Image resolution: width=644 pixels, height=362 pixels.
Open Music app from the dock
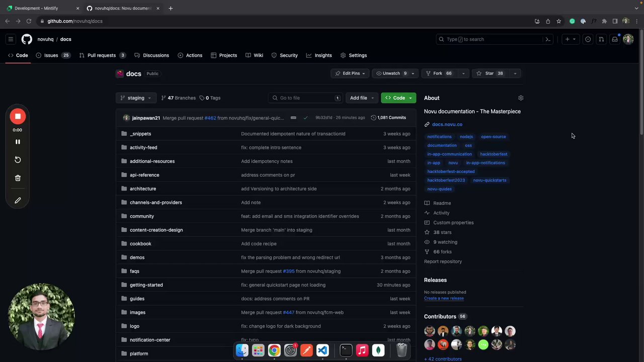click(362, 350)
